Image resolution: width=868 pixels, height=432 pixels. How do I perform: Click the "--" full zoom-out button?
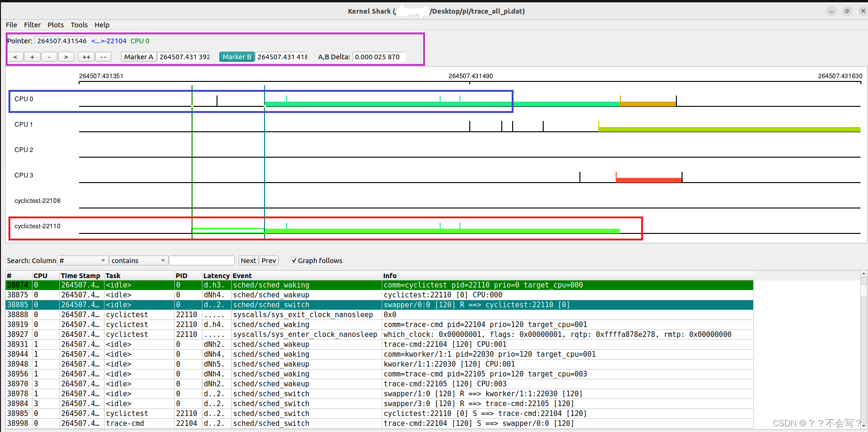tap(103, 56)
